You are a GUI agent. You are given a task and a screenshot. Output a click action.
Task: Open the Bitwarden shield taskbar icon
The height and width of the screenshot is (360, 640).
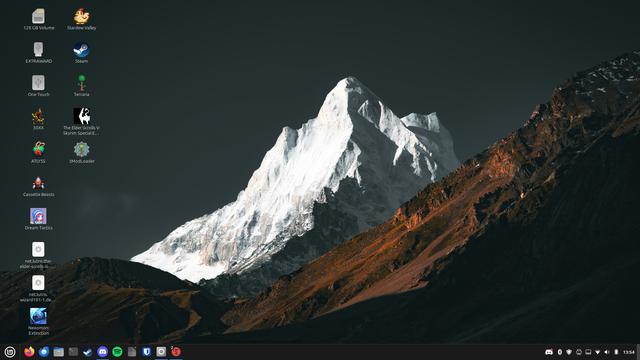tap(147, 352)
